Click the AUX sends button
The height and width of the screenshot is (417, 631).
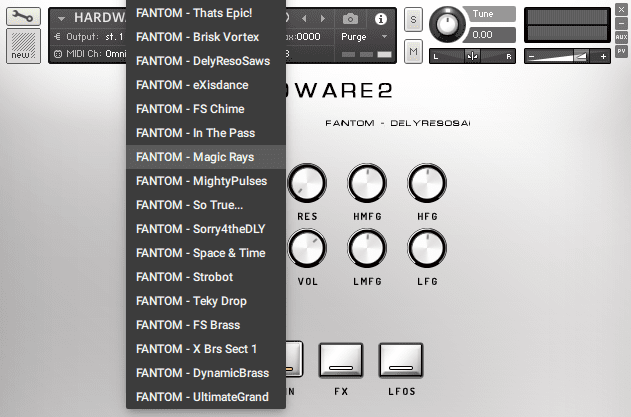coord(621,35)
